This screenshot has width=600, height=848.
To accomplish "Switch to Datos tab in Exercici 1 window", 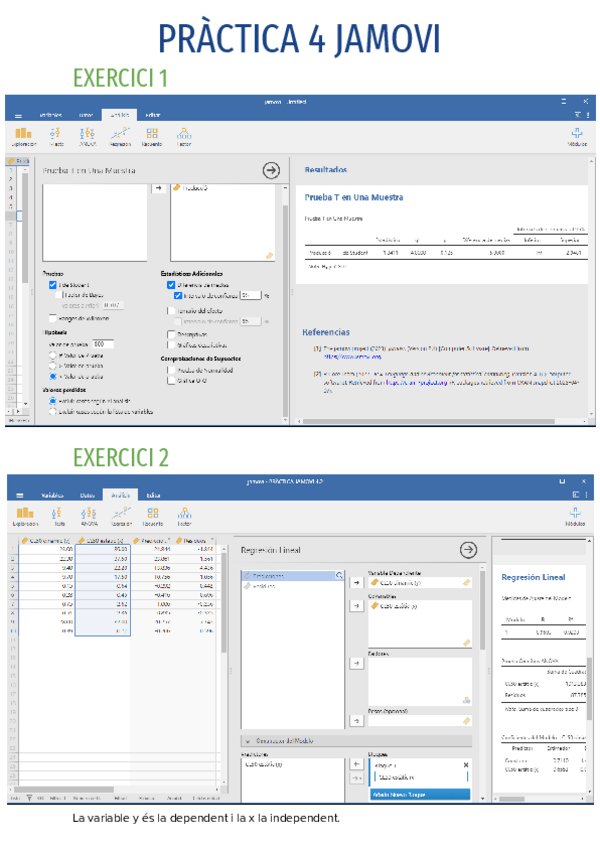I will point(86,115).
